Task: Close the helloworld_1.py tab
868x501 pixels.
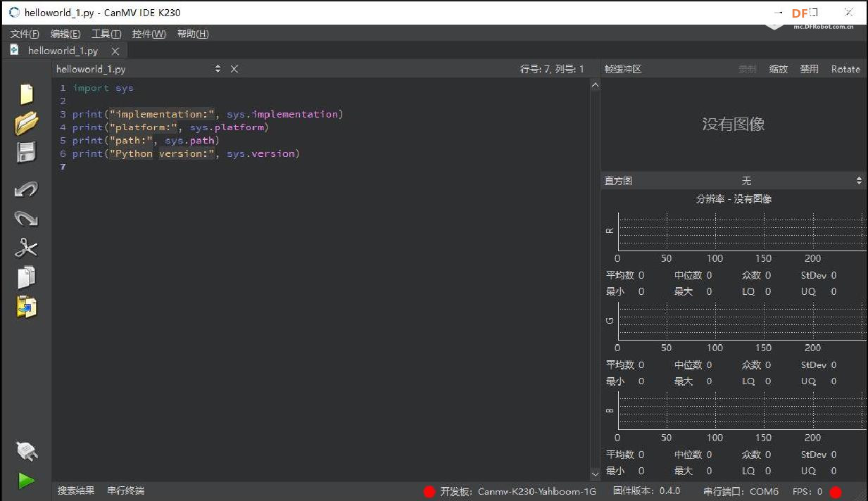Action: [115, 51]
